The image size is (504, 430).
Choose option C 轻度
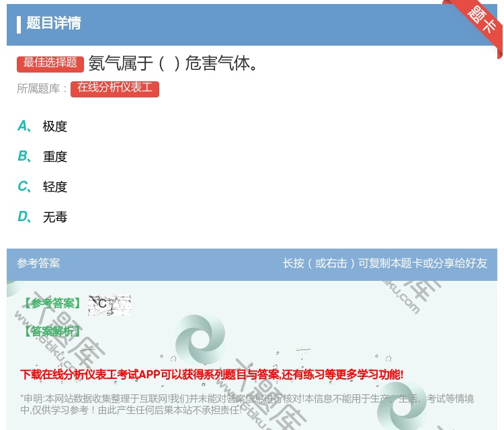(x=42, y=187)
